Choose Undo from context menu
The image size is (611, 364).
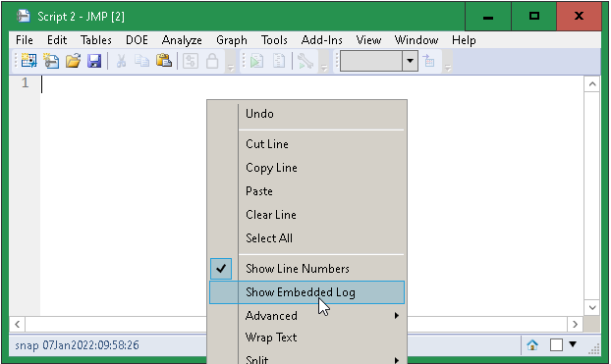(307, 114)
